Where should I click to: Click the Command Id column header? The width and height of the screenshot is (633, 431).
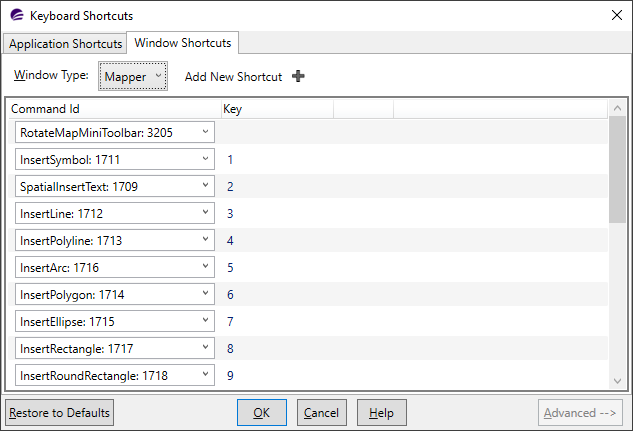[110, 108]
